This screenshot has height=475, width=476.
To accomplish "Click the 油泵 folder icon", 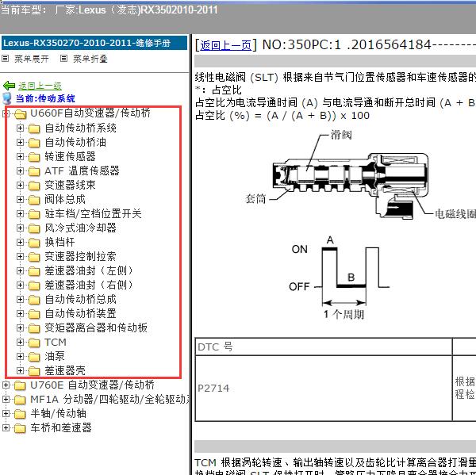I will [x=34, y=357].
